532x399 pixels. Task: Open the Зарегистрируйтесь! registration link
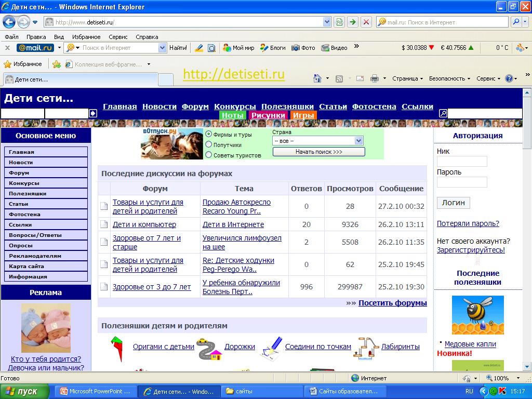pos(471,250)
